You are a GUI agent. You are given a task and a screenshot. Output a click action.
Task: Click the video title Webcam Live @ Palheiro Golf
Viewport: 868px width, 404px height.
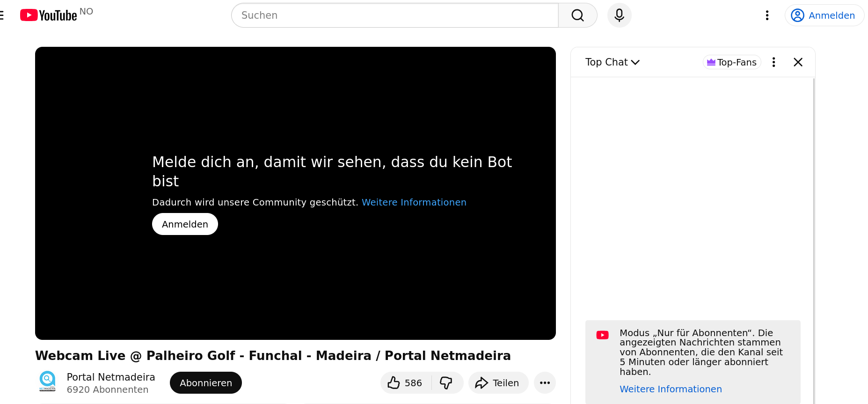pyautogui.click(x=273, y=356)
